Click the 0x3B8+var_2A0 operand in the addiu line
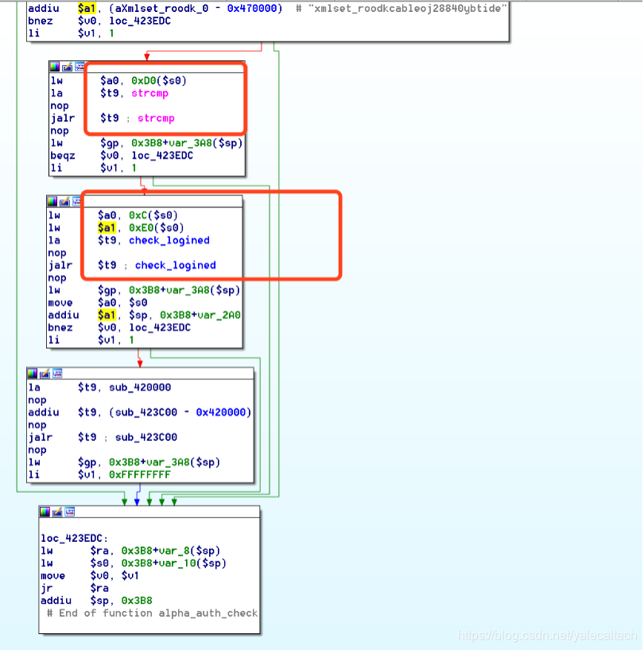Viewport: 644px width, 650px height. pyautogui.click(x=200, y=315)
